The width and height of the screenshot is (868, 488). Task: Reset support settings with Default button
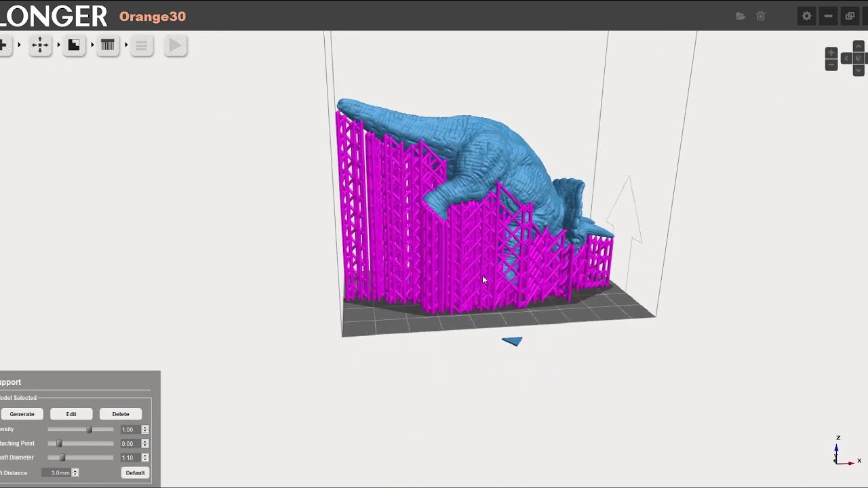(135, 473)
